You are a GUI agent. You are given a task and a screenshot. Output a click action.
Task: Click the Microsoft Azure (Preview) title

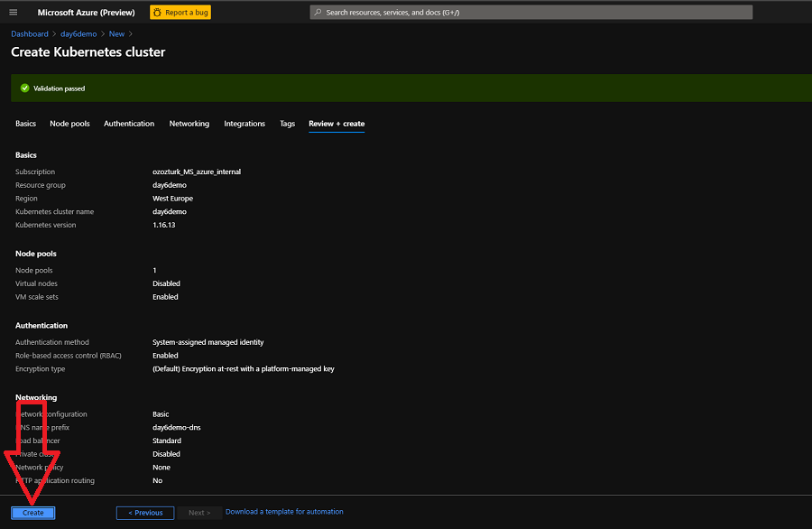pos(86,13)
